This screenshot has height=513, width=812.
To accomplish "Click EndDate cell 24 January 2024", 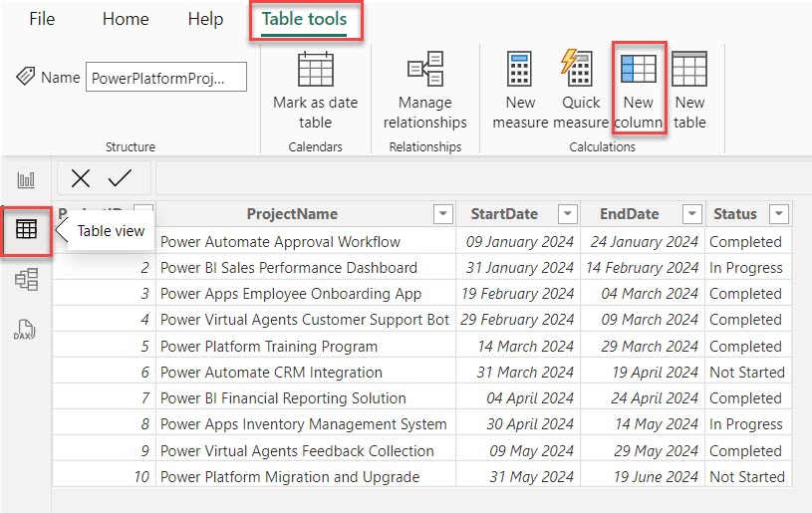I will [643, 241].
